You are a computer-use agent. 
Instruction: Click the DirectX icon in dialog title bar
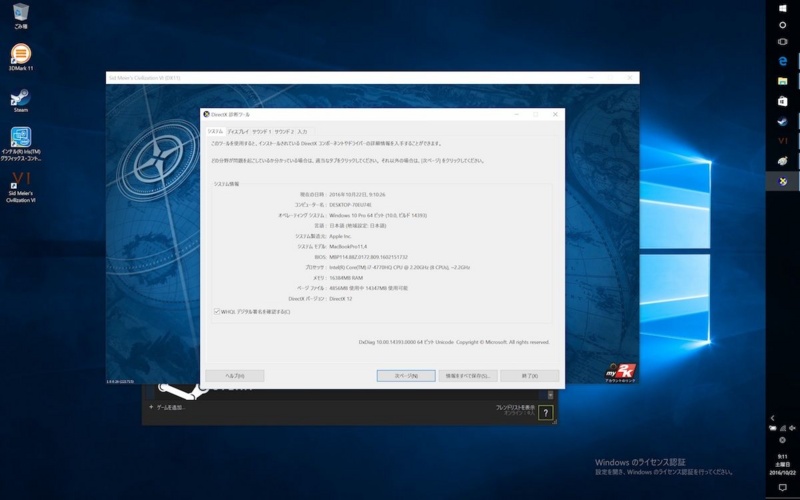click(207, 114)
